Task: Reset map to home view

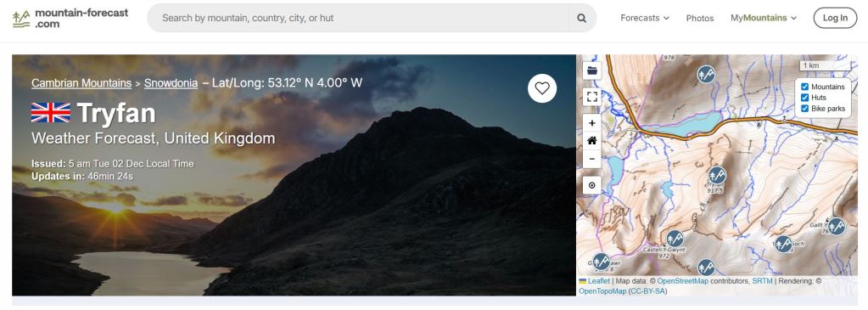Action: (591, 141)
